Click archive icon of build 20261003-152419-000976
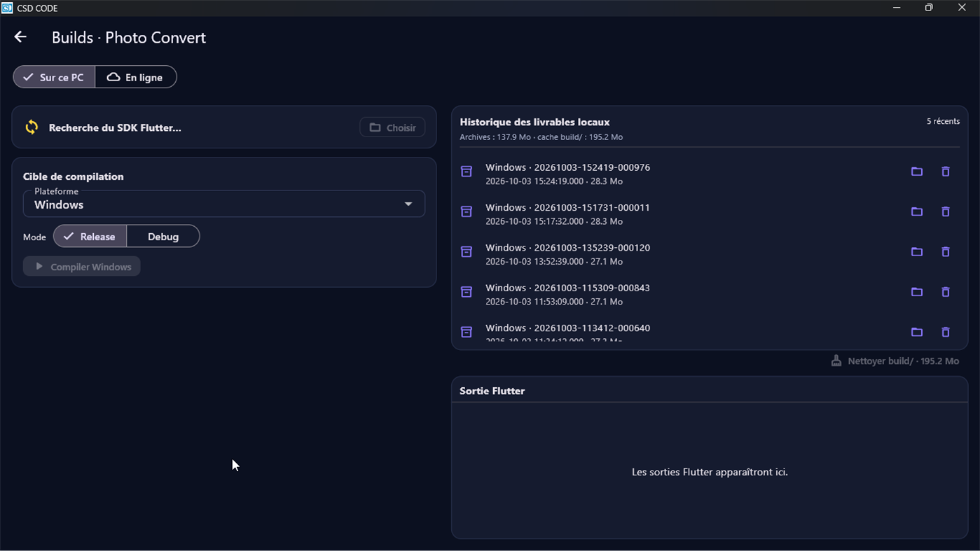 (467, 172)
